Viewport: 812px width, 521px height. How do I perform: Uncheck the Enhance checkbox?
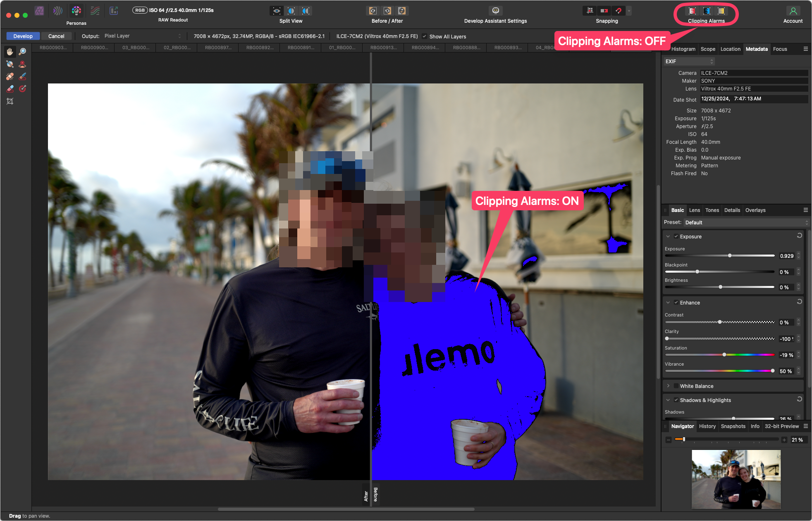pyautogui.click(x=676, y=303)
